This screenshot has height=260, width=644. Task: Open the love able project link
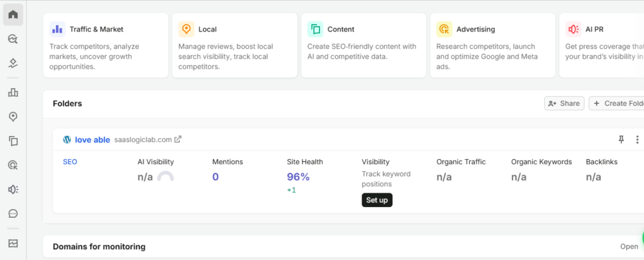(92, 140)
